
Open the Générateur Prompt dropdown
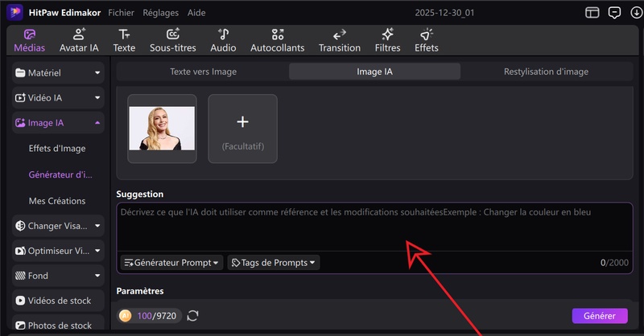171,263
